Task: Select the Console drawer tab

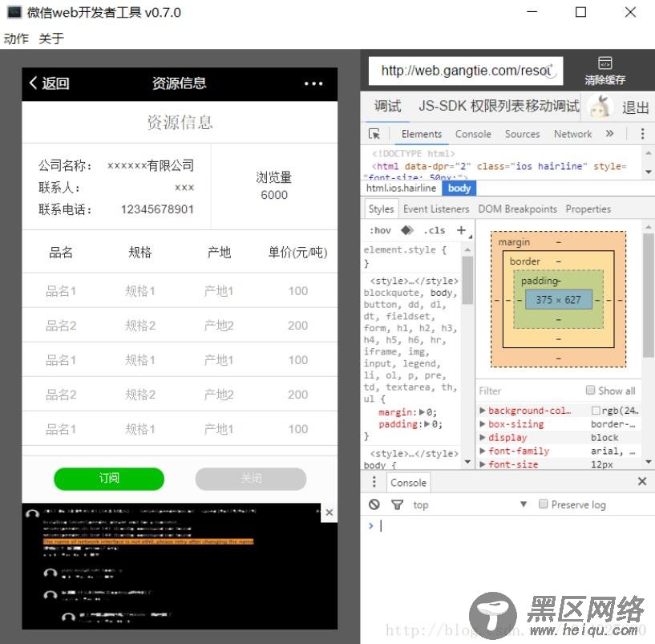Action: [x=408, y=482]
